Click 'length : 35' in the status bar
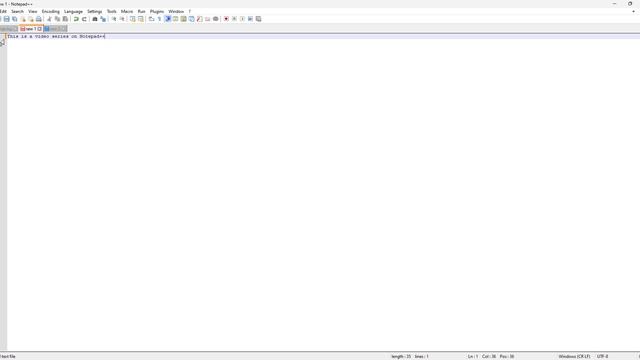Screen dimensions: 640x360 401,356
